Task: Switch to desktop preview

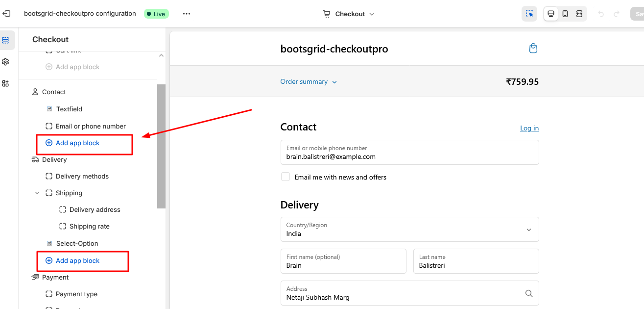Action: coord(551,14)
